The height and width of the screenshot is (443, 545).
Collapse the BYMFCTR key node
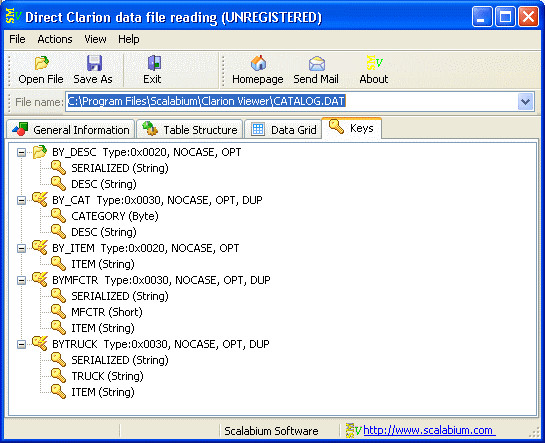22,280
